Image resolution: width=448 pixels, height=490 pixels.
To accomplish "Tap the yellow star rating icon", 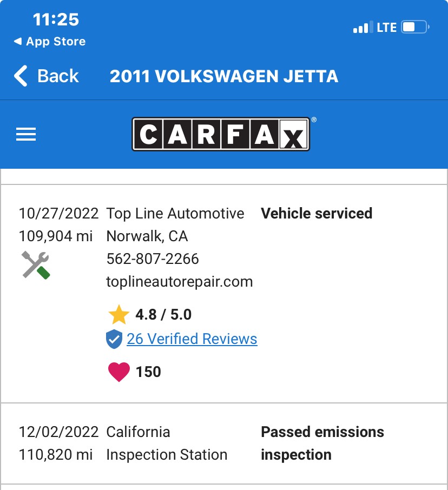I will pyautogui.click(x=118, y=315).
